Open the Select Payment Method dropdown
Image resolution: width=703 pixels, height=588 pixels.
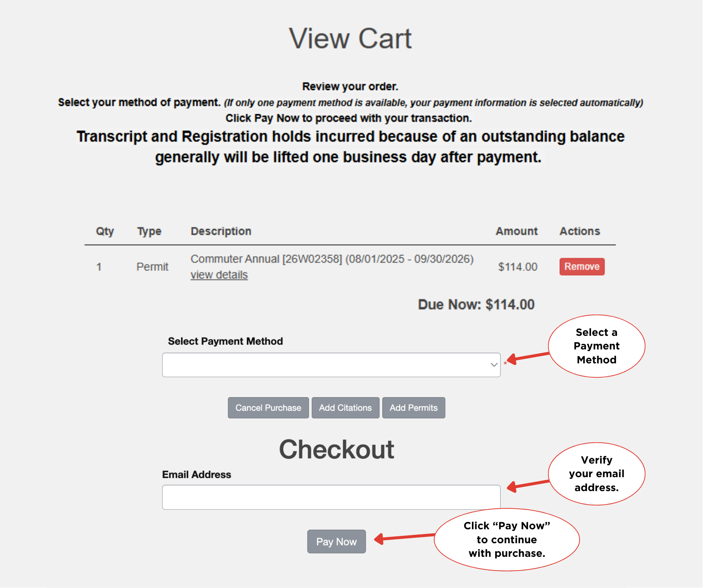point(331,364)
